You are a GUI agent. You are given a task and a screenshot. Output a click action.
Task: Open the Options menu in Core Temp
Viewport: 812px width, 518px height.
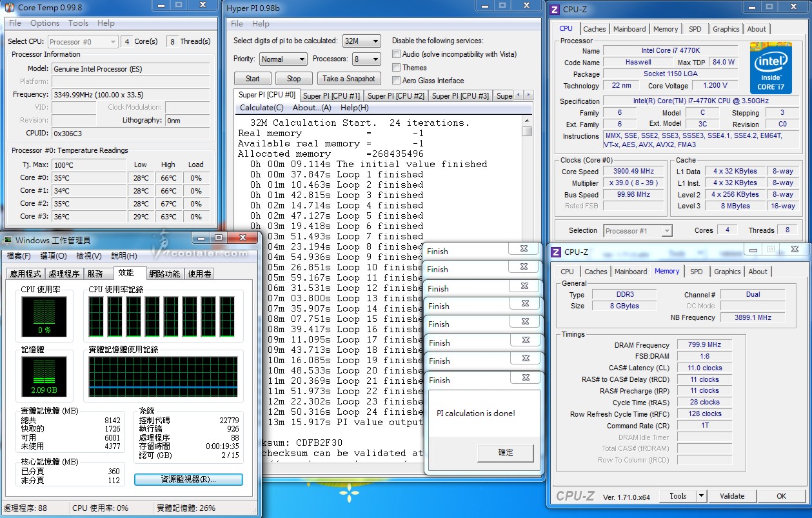45,23
